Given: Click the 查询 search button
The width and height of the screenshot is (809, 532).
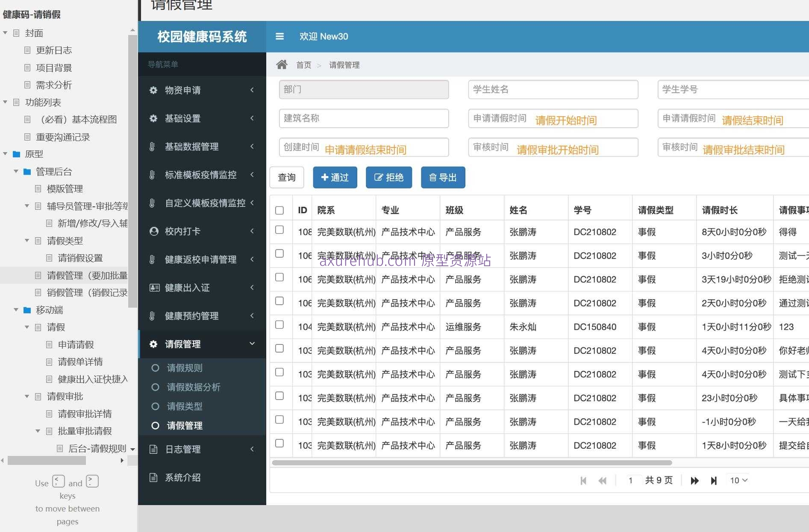Looking at the screenshot, I should click(x=286, y=177).
